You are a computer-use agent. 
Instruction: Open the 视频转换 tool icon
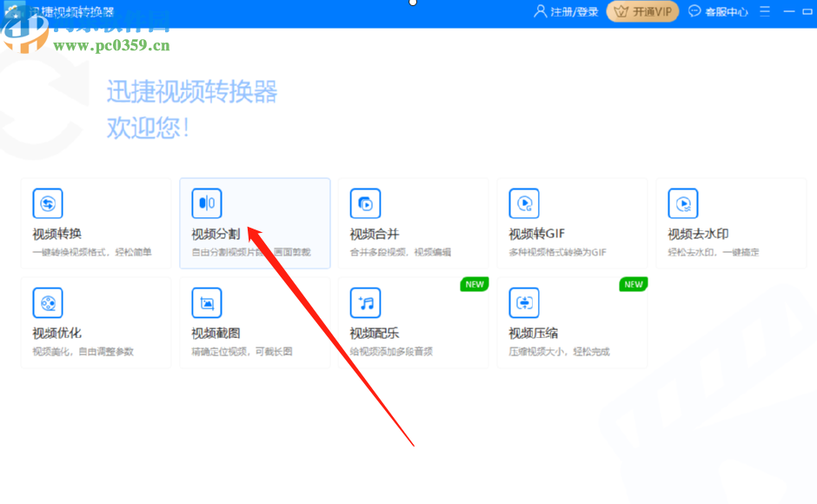tap(48, 203)
